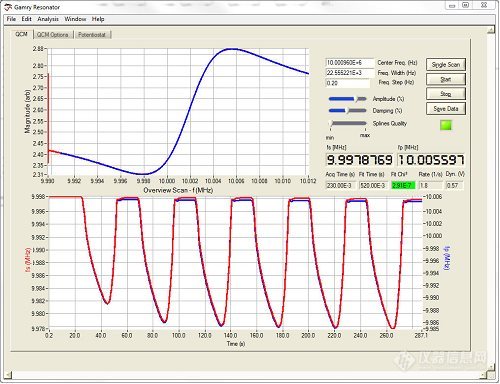
Task: Click the Single Scan button
Action: coord(446,64)
